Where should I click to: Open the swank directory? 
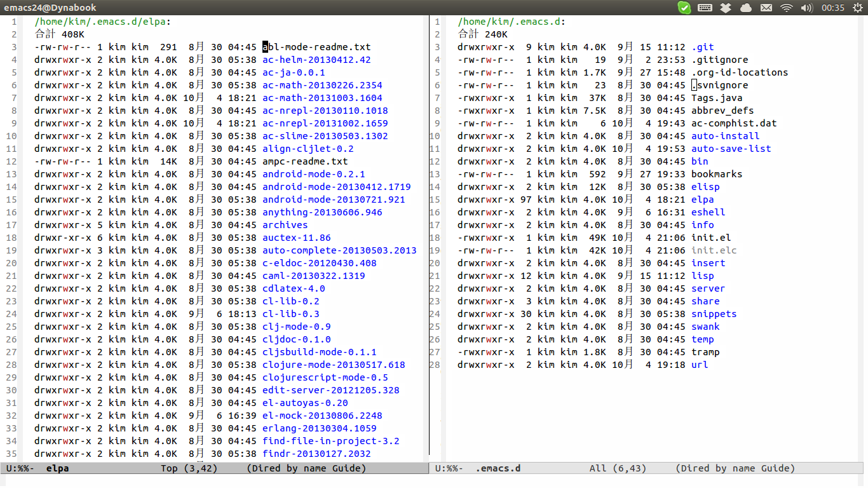coord(705,327)
